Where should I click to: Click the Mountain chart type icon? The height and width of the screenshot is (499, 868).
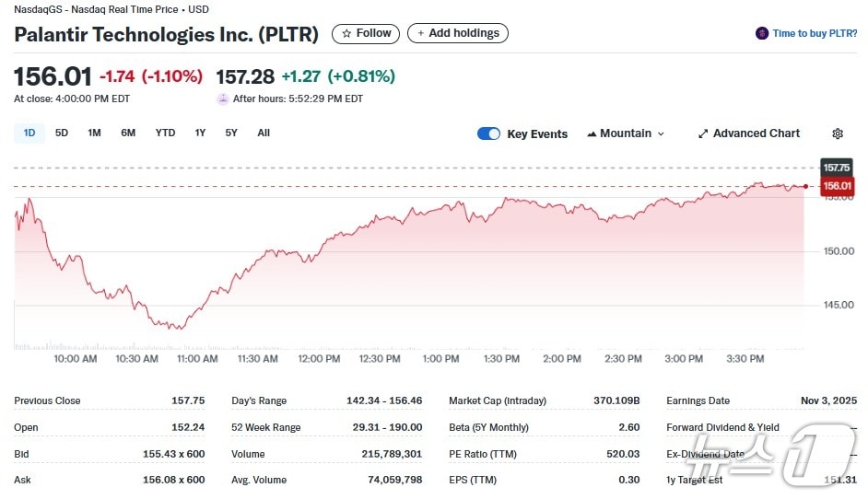pos(592,133)
